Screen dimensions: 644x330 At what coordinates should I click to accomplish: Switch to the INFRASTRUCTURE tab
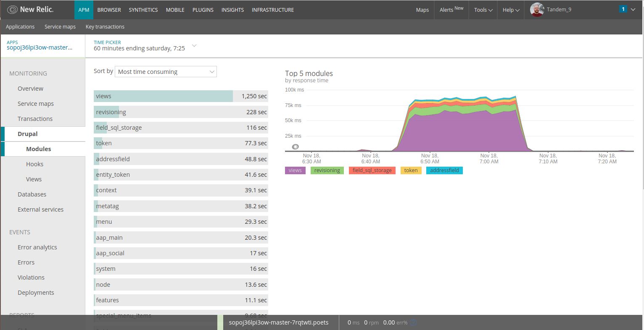tap(273, 10)
